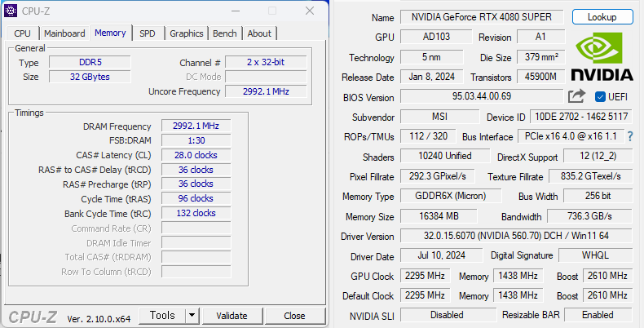Click the Pixel Fillrate value 292.3 GPixel/s
The width and height of the screenshot is (644, 328).
[x=438, y=176]
